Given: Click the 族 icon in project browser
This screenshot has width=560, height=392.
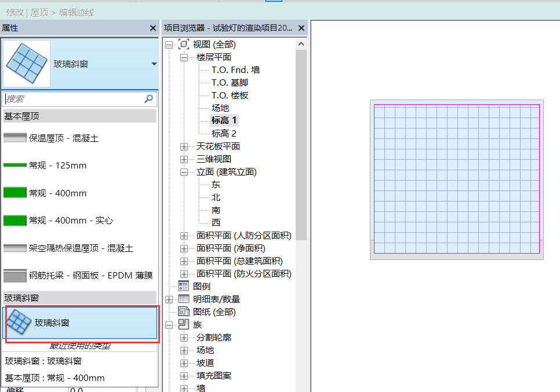Looking at the screenshot, I should [183, 324].
